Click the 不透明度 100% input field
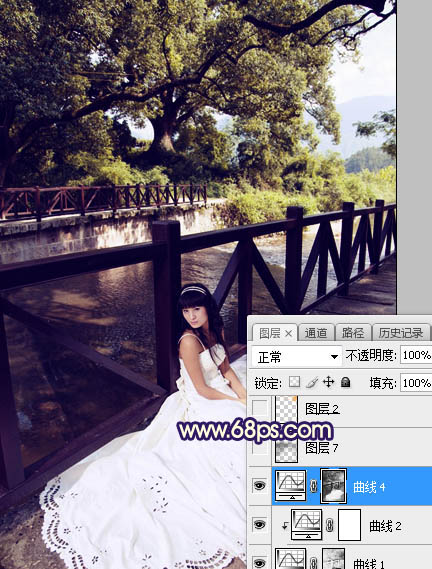 point(416,355)
